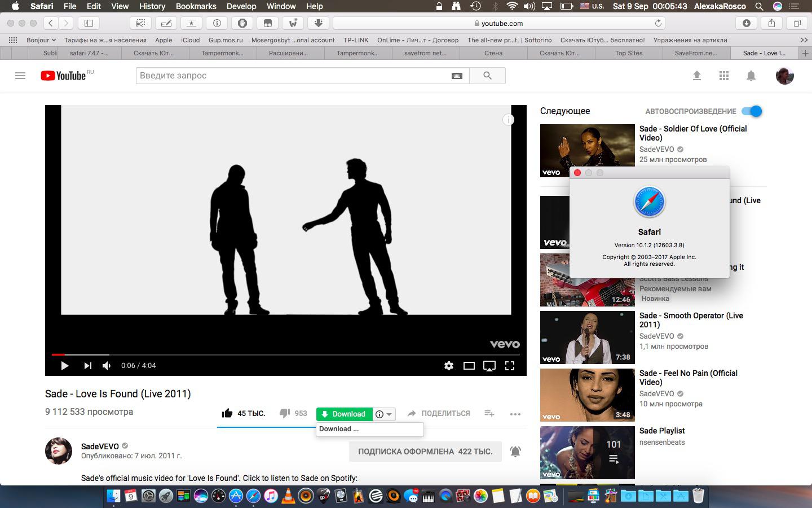Open VLC from the Dock
This screenshot has height=508, width=812.
click(288, 496)
